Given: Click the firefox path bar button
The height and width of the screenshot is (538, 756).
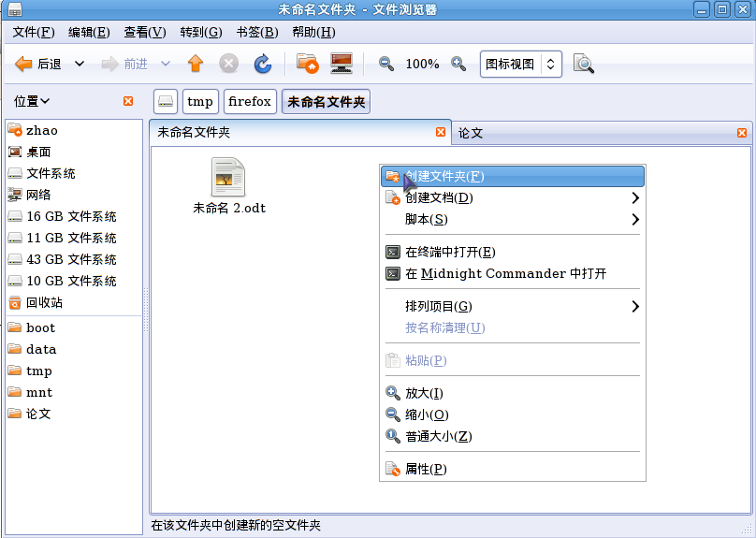Looking at the screenshot, I should 250,102.
